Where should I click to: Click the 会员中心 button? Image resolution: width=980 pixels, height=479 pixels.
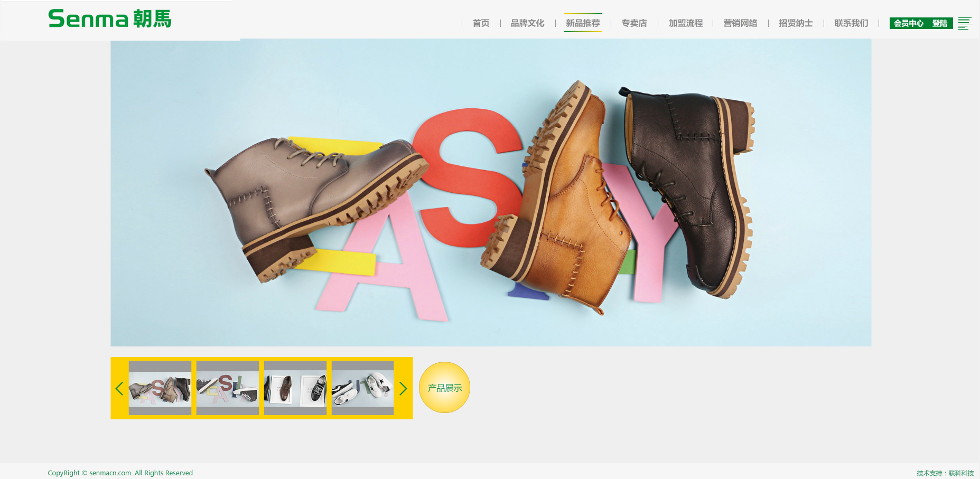point(909,23)
